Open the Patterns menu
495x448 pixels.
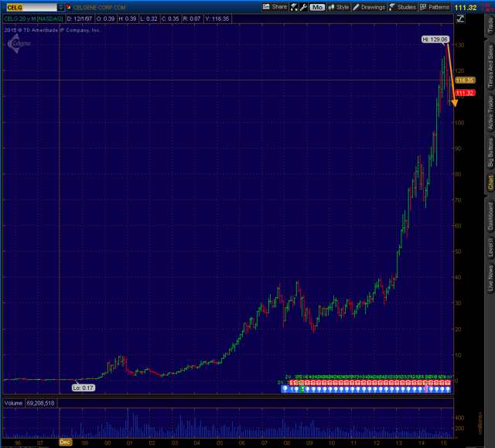(x=435, y=7)
